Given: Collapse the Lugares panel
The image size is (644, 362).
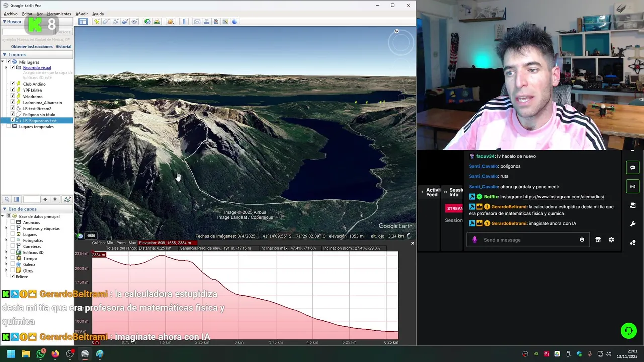Looking at the screenshot, I should pyautogui.click(x=4, y=55).
